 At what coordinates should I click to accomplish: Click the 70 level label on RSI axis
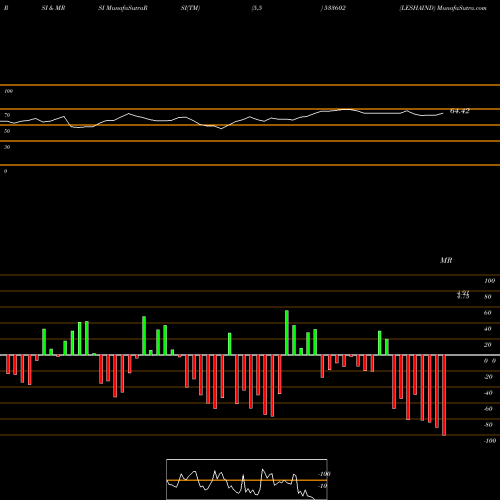tap(7, 115)
